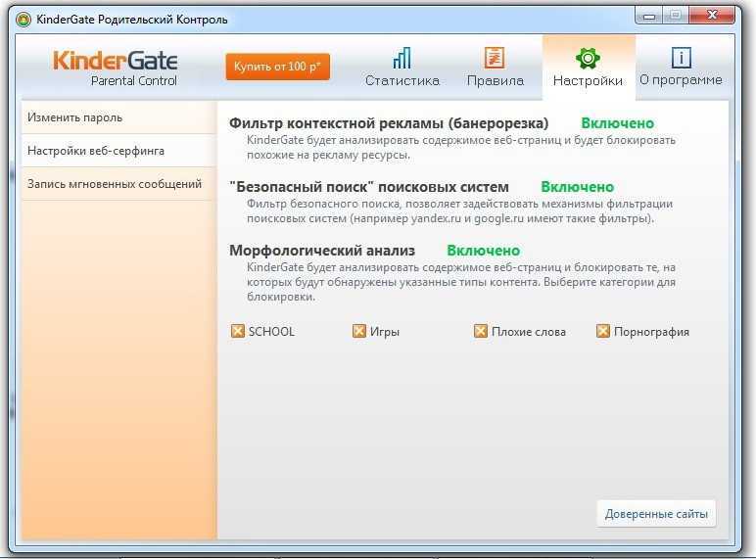Screen dimensions: 756x559
Task: Close the KinderGate window
Action: pyautogui.click(x=712, y=16)
